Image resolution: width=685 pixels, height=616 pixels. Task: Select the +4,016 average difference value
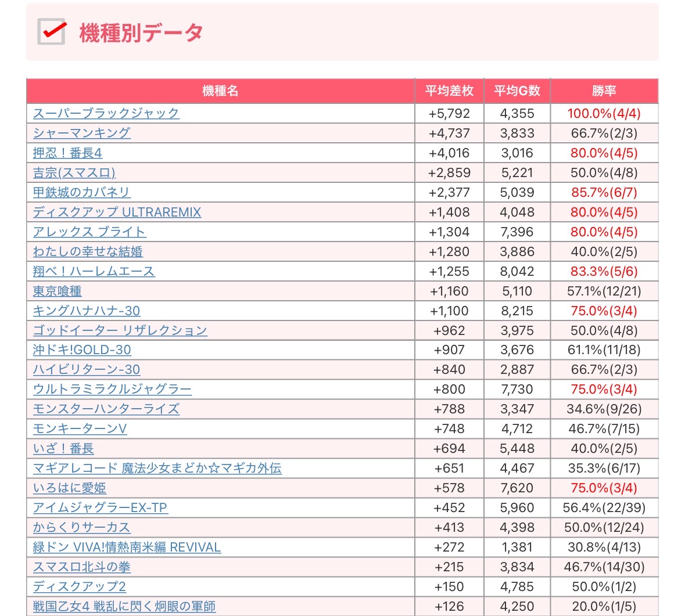(449, 153)
